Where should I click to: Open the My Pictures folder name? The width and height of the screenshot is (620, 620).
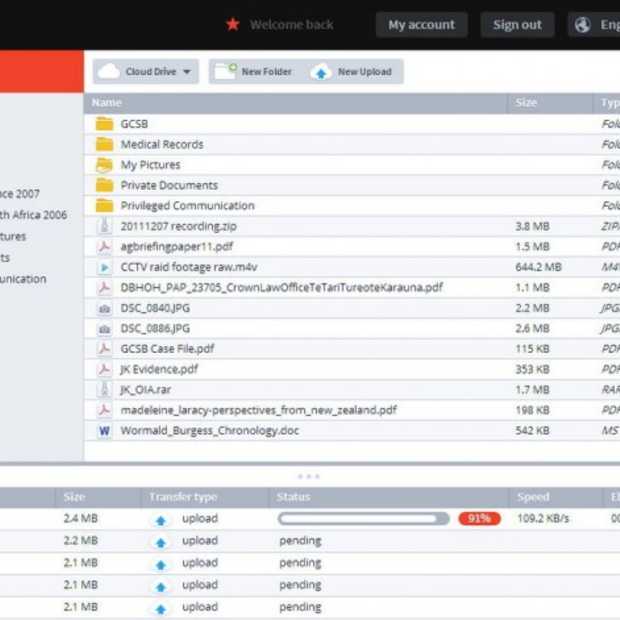150,165
